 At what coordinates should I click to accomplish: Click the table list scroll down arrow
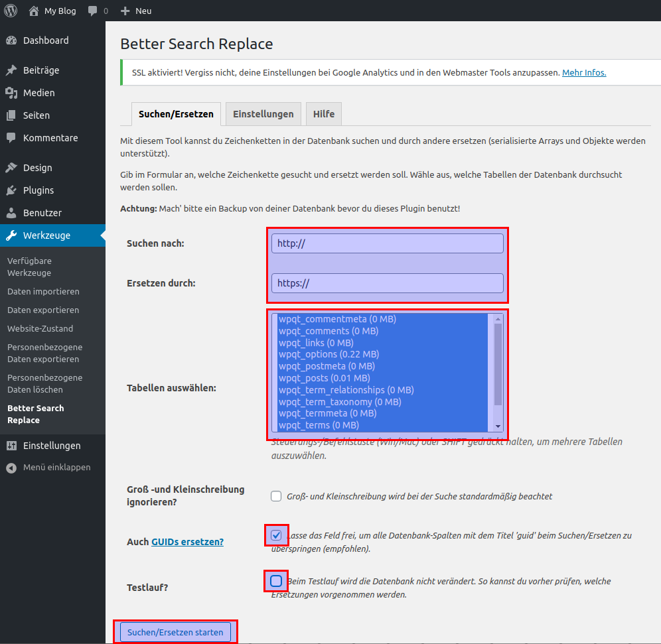pos(498,426)
